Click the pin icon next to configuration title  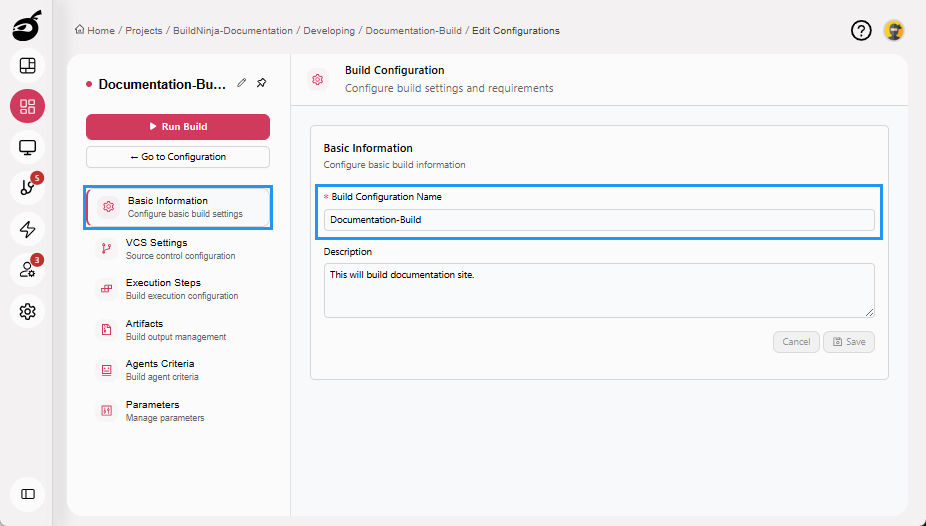(262, 83)
